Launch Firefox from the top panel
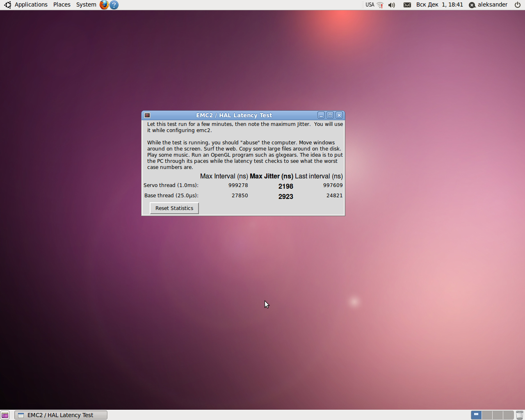 [x=104, y=5]
